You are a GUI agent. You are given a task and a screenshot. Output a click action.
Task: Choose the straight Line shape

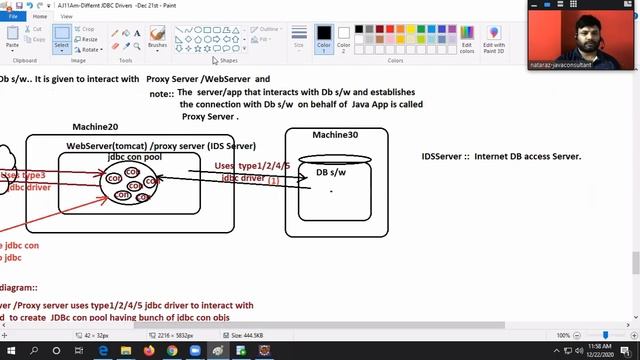click(179, 30)
